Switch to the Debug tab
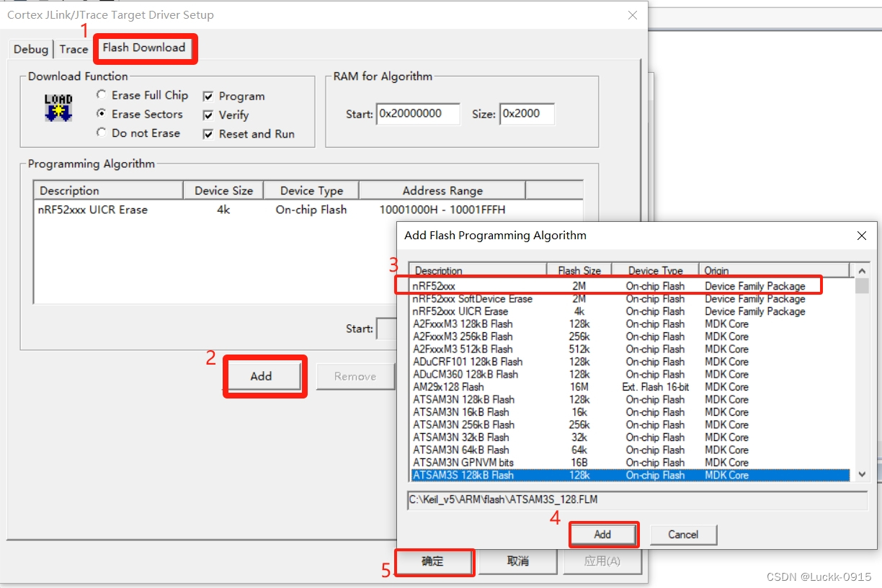The image size is (882, 588). [x=31, y=49]
